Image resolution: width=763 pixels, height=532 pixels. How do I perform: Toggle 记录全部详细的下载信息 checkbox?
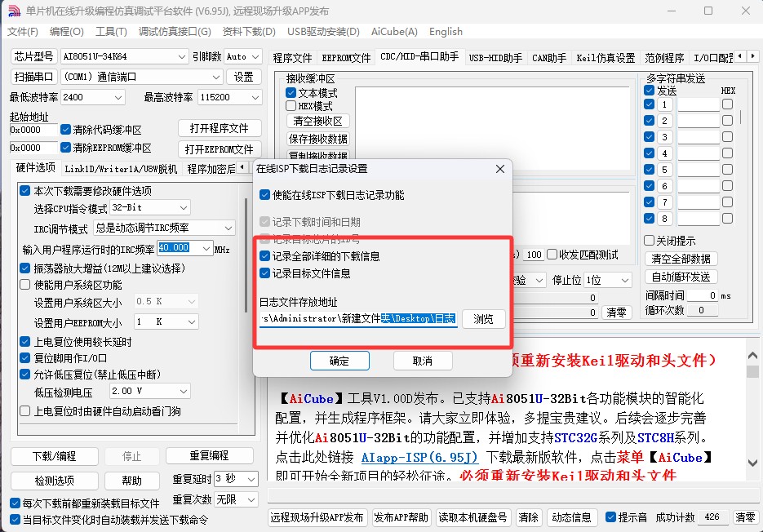tap(264, 256)
